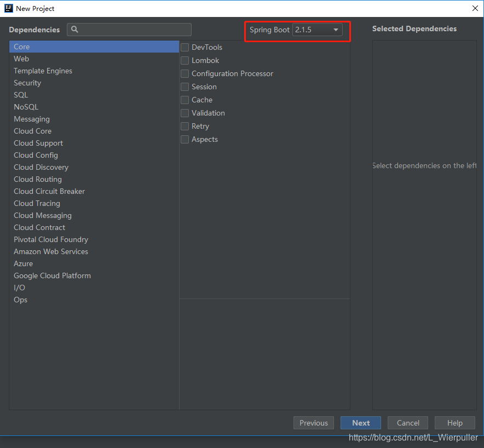Choose the Cloud Routing category
Screen dimensions: 484x448
coord(94,179)
